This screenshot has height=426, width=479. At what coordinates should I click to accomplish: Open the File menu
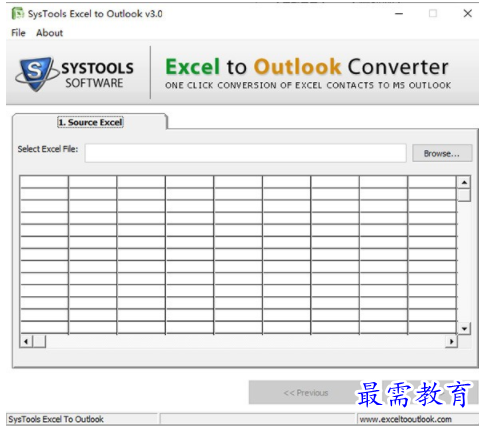[18, 33]
